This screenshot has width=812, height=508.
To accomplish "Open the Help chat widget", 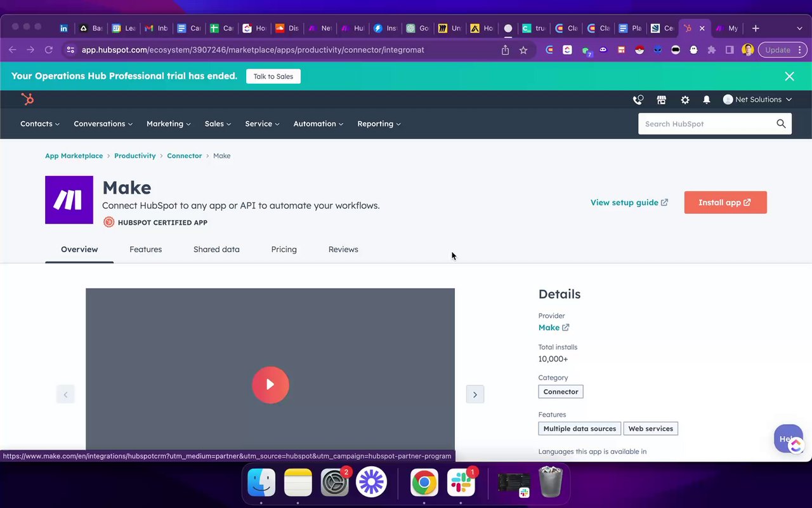I will [x=789, y=439].
